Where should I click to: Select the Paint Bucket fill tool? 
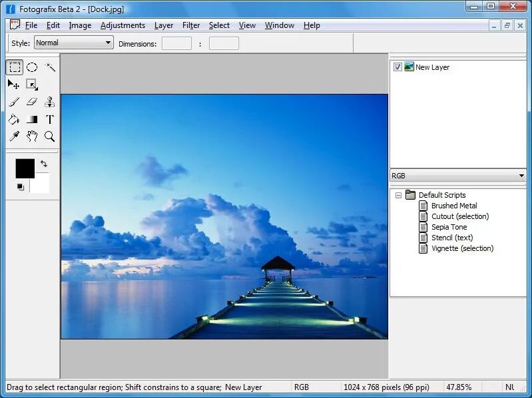coord(14,119)
